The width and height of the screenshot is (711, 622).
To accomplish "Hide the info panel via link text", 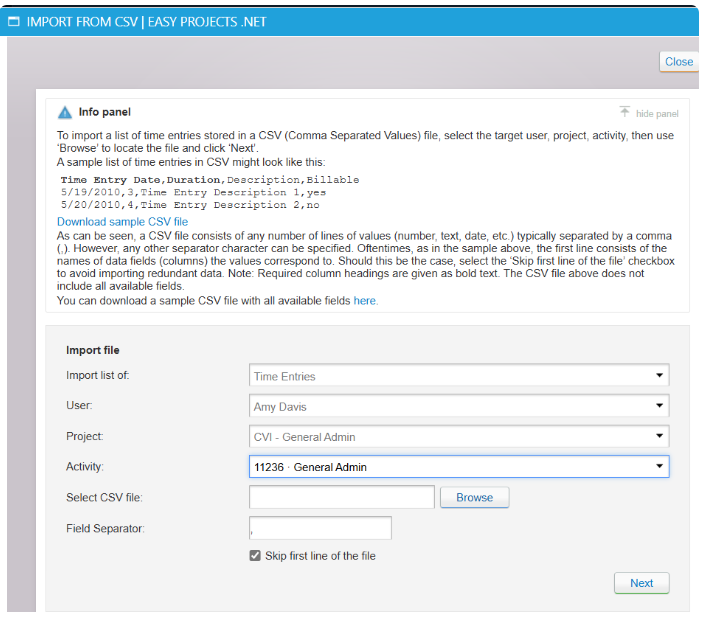I will coord(657,114).
